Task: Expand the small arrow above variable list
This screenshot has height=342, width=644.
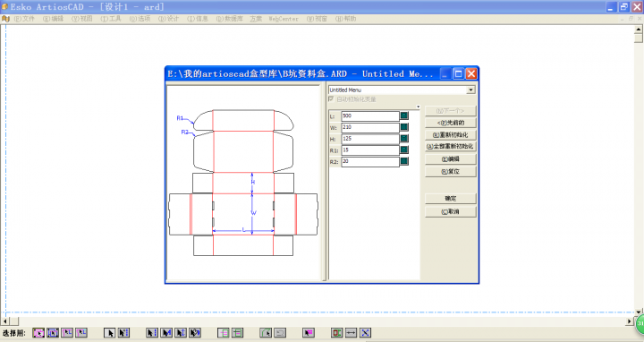Action: [418, 107]
